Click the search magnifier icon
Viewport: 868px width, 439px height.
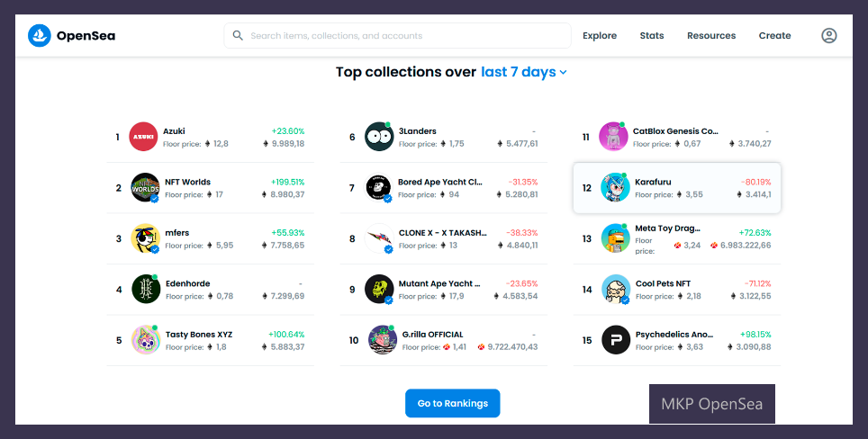(238, 35)
